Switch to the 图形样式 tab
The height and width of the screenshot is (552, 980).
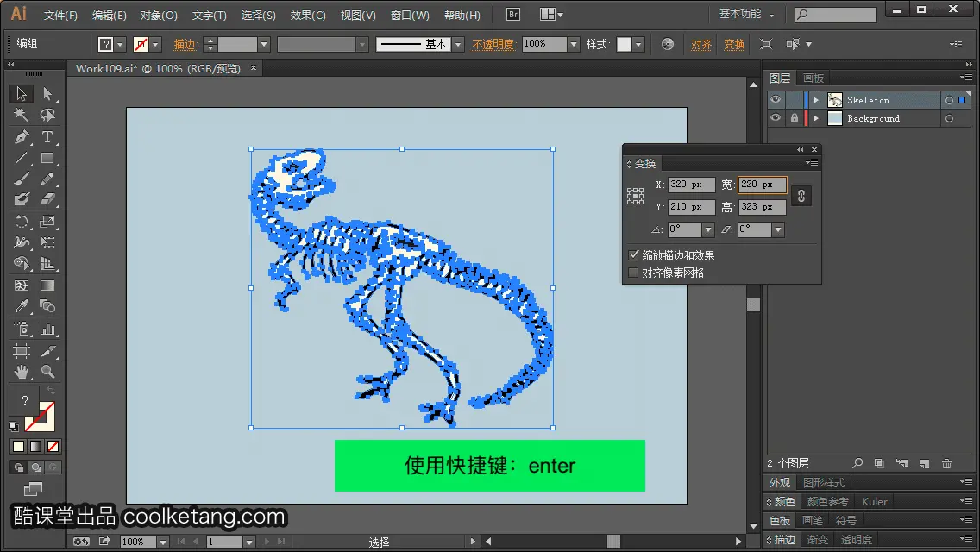point(824,483)
